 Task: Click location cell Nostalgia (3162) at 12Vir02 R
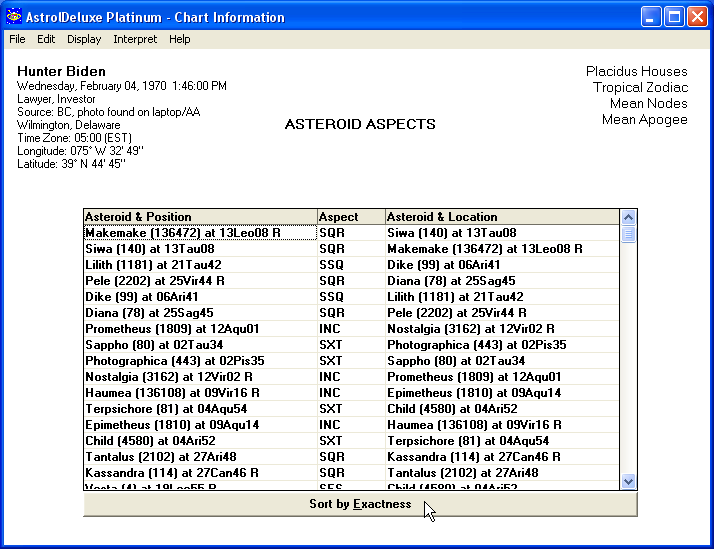pyautogui.click(x=502, y=329)
